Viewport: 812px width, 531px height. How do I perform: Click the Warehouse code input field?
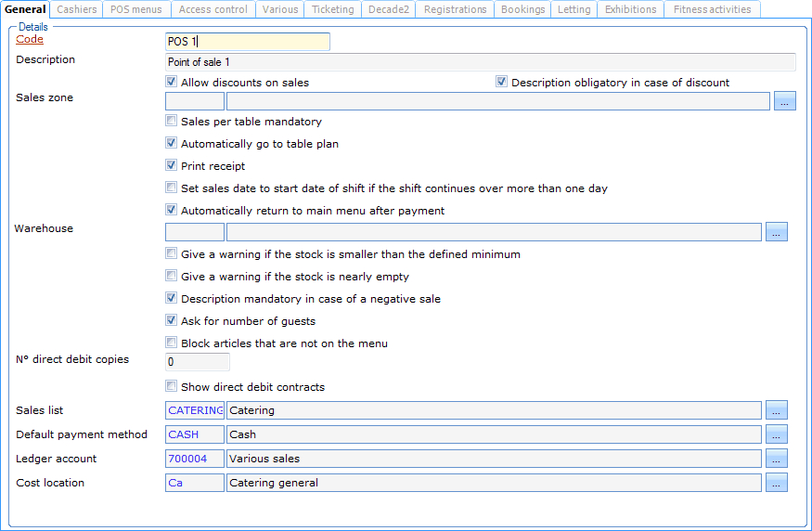coord(195,232)
